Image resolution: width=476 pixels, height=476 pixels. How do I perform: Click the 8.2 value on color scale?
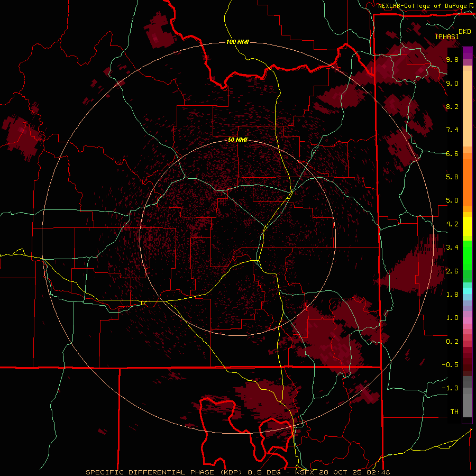point(452,106)
